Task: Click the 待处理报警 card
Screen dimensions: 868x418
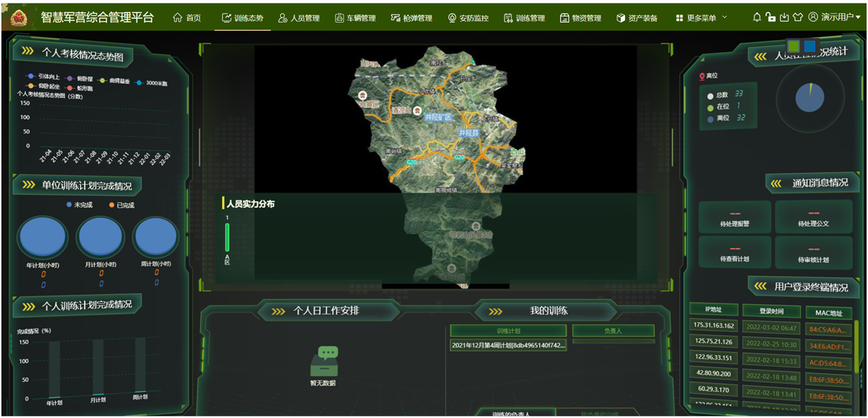Action: pyautogui.click(x=734, y=216)
